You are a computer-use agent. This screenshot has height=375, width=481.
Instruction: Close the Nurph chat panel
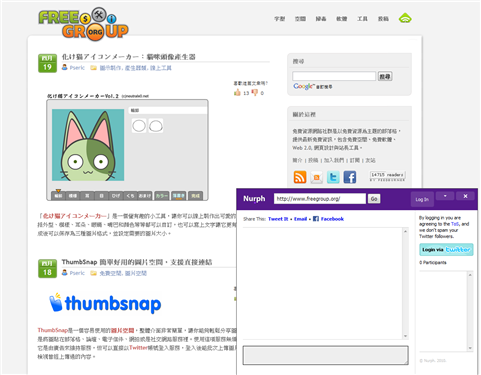[466, 196]
